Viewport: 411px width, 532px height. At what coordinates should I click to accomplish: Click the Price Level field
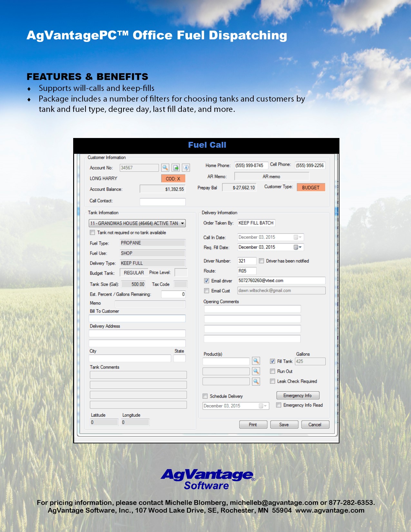click(x=181, y=272)
